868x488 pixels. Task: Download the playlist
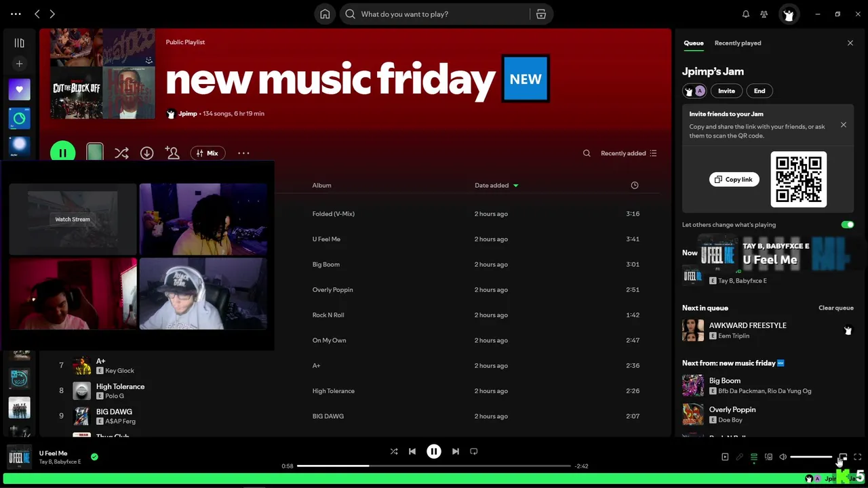point(146,153)
